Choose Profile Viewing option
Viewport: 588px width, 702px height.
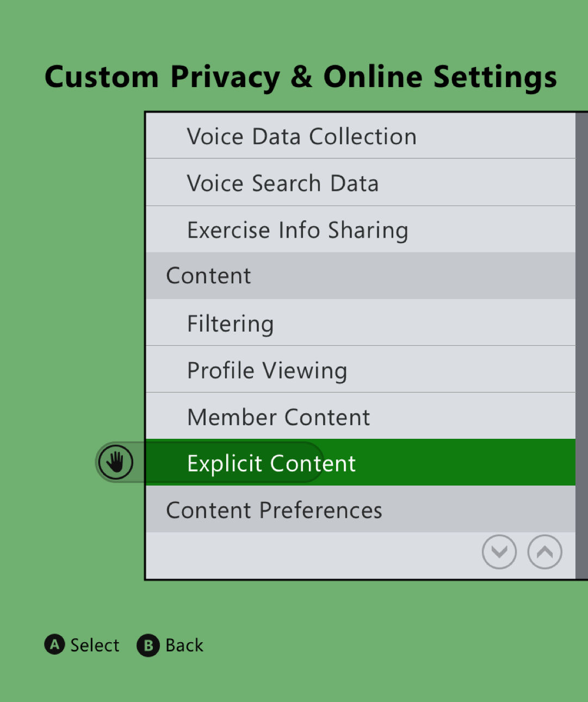(x=267, y=370)
